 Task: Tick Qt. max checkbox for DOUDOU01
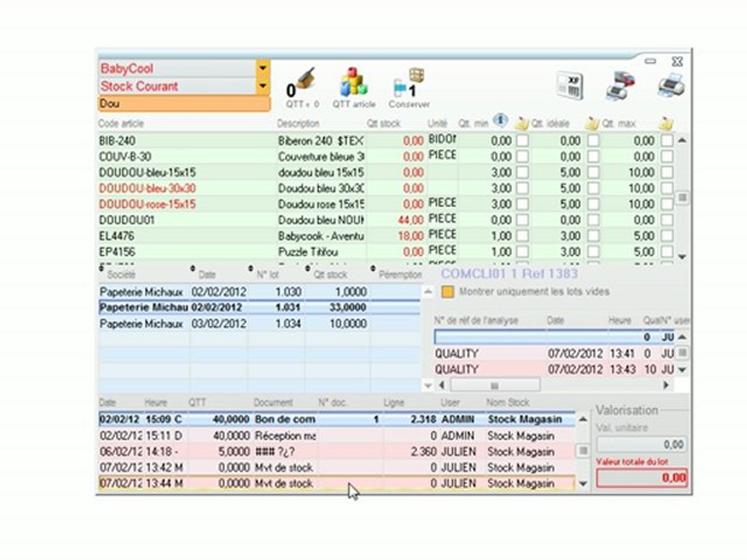tap(667, 220)
